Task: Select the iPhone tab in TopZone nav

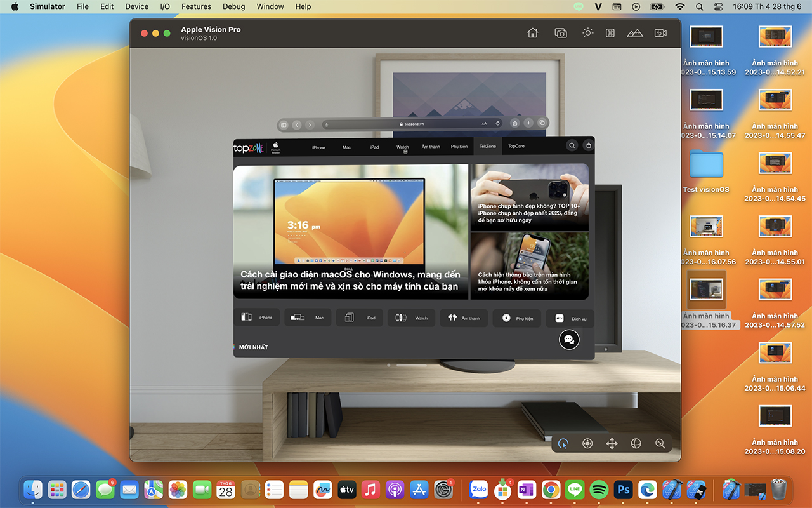Action: click(x=318, y=147)
